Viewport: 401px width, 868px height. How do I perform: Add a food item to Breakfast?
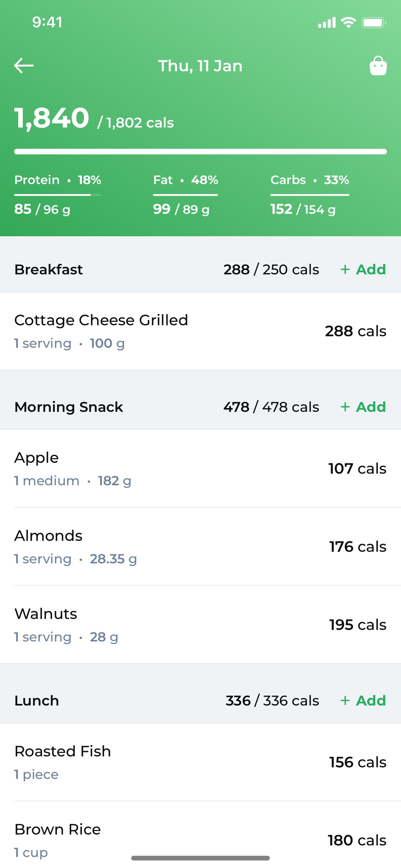coord(363,270)
